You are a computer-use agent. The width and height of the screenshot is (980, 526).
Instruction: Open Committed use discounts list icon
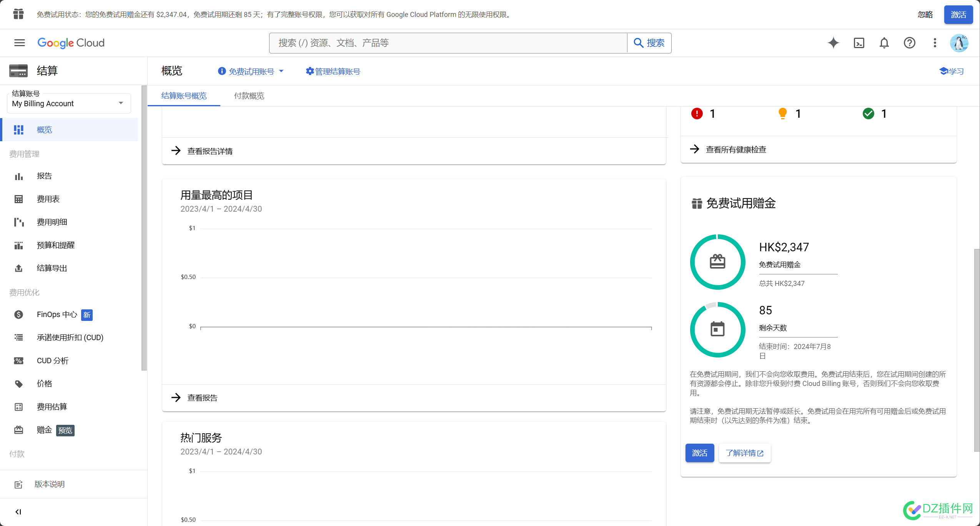(x=18, y=338)
